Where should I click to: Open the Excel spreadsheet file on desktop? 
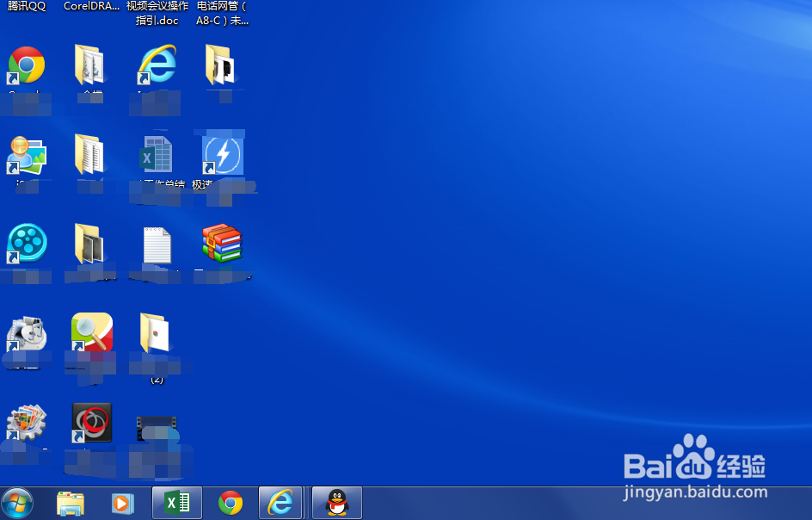coord(156,154)
